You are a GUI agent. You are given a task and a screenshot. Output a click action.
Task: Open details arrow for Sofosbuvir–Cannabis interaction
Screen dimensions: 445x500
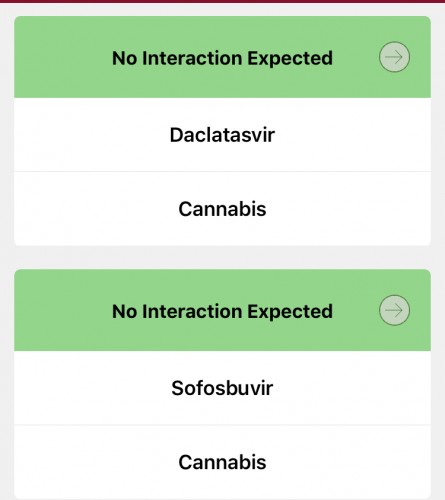coord(394,310)
